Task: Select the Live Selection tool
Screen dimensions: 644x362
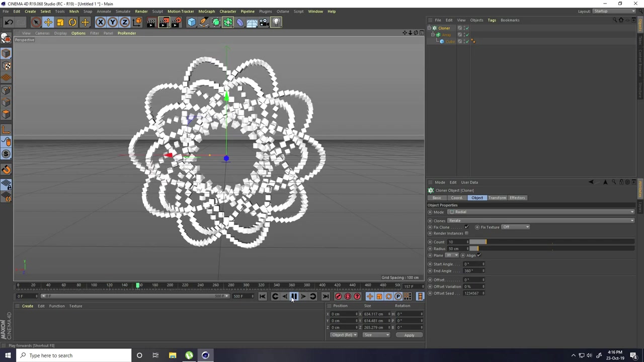Action: click(36, 22)
